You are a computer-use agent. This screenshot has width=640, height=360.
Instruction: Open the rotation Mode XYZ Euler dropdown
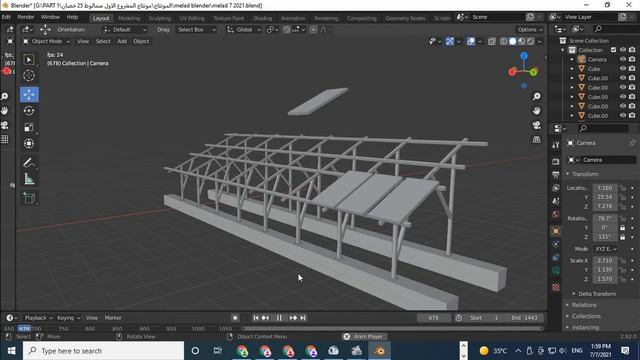(605, 249)
